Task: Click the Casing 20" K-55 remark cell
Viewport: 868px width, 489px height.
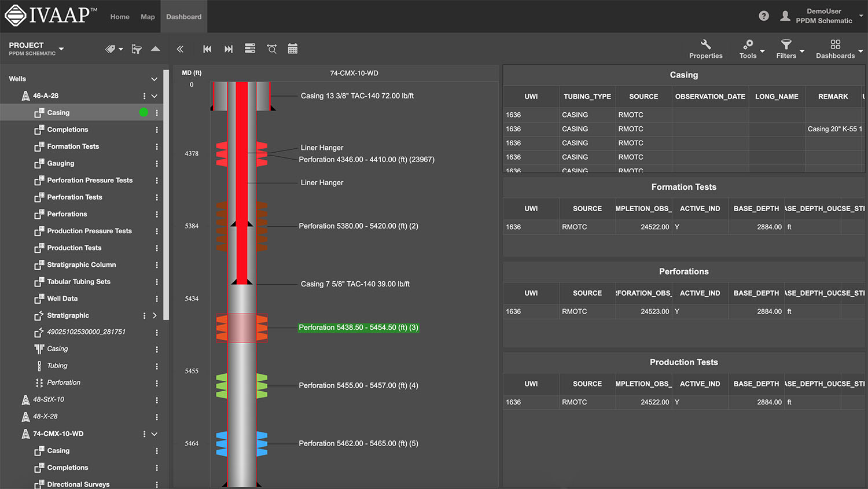Action: pyautogui.click(x=834, y=129)
